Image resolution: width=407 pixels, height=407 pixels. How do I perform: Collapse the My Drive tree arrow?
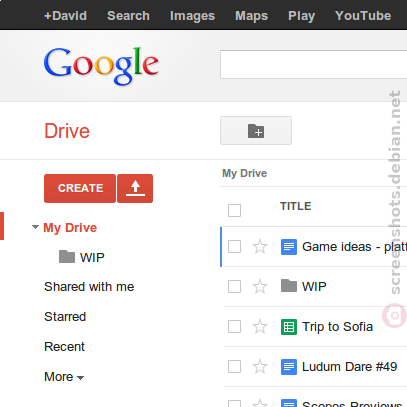click(35, 227)
